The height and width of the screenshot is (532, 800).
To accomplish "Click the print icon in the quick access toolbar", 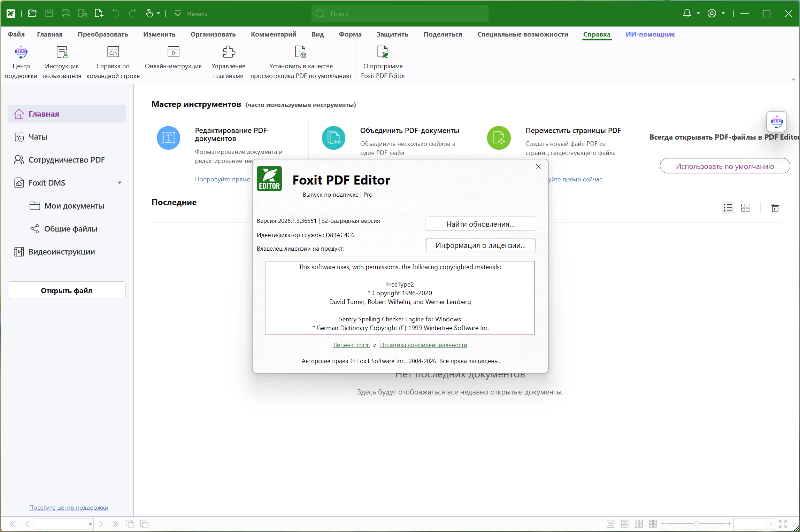I will point(66,14).
